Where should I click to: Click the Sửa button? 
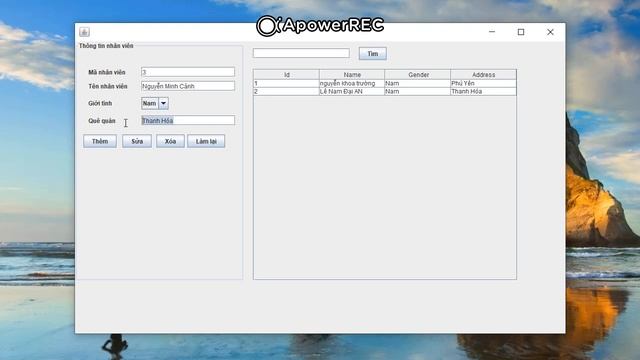pos(137,141)
